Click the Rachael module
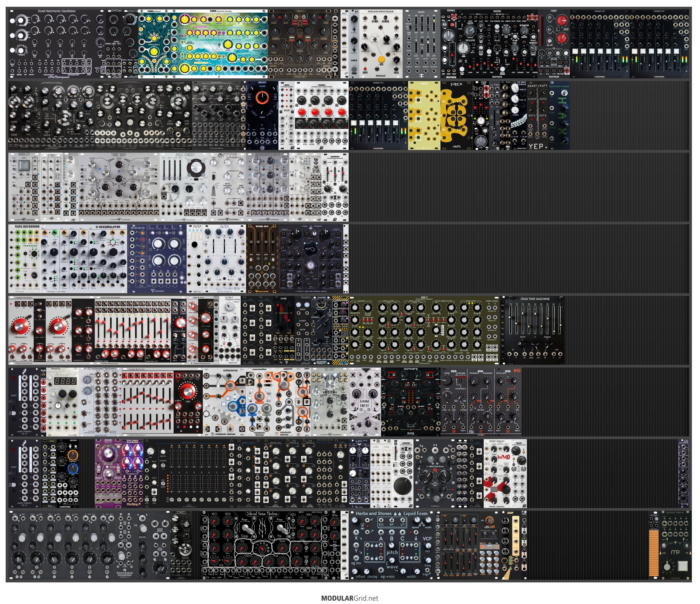700x604 pixels. point(421,44)
